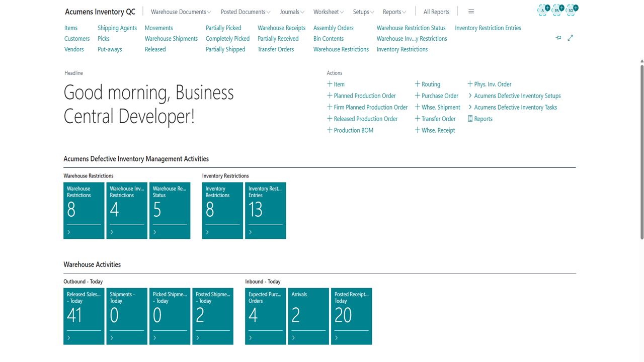The height and width of the screenshot is (362, 644).
Task: Click the pin navigation icon
Action: (558, 38)
